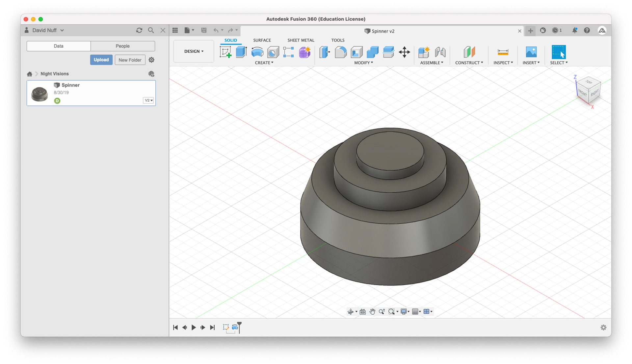The image size is (632, 364).
Task: Select the Extrude tool
Action: coord(241,52)
